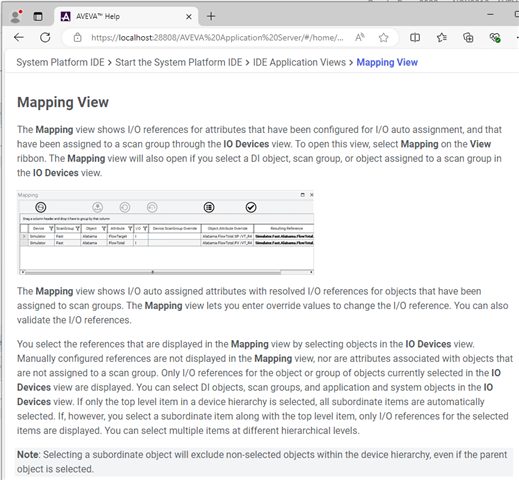Click the upload icon in Mapping screenshot

tap(98, 207)
